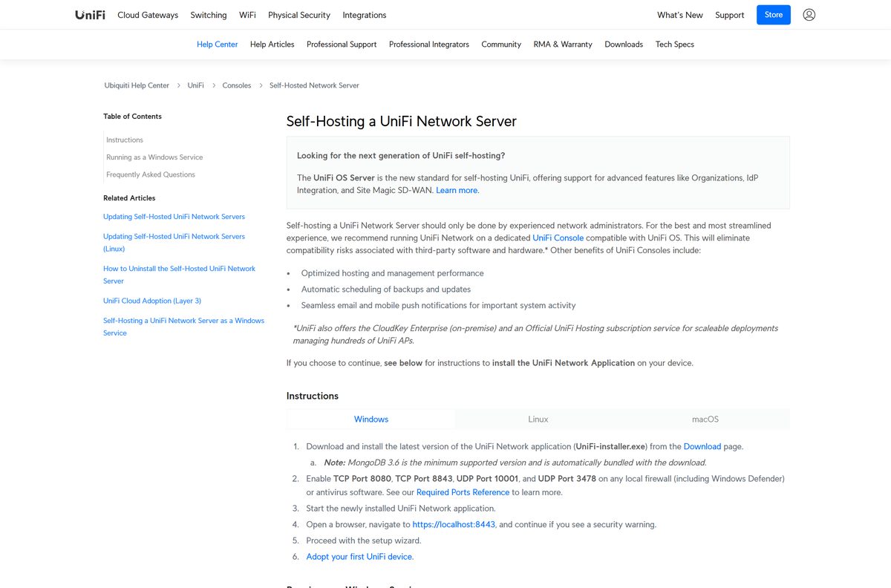Click the Instructions section heading
The width and height of the screenshot is (891, 588).
click(313, 396)
